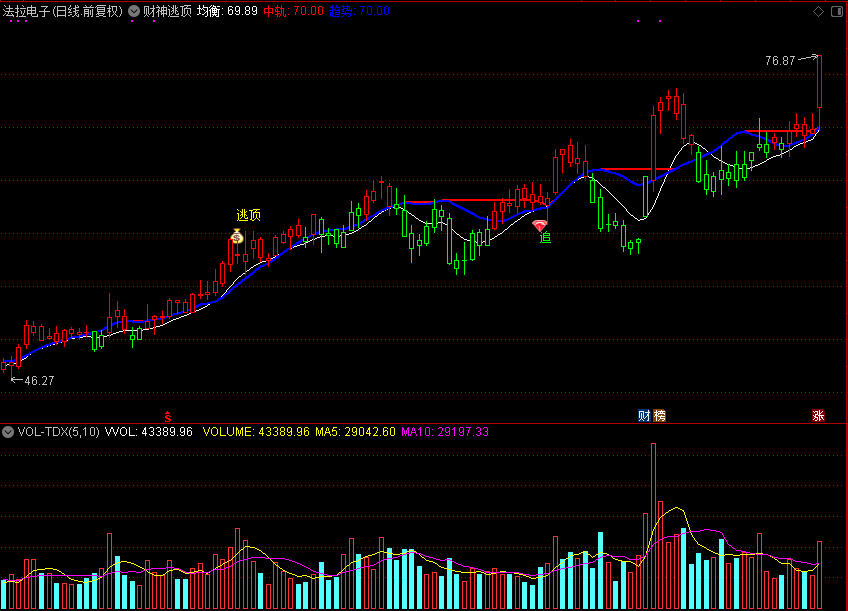The width and height of the screenshot is (848, 611).
Task: Click the 财神逃顶 indicator name
Action: (167, 11)
